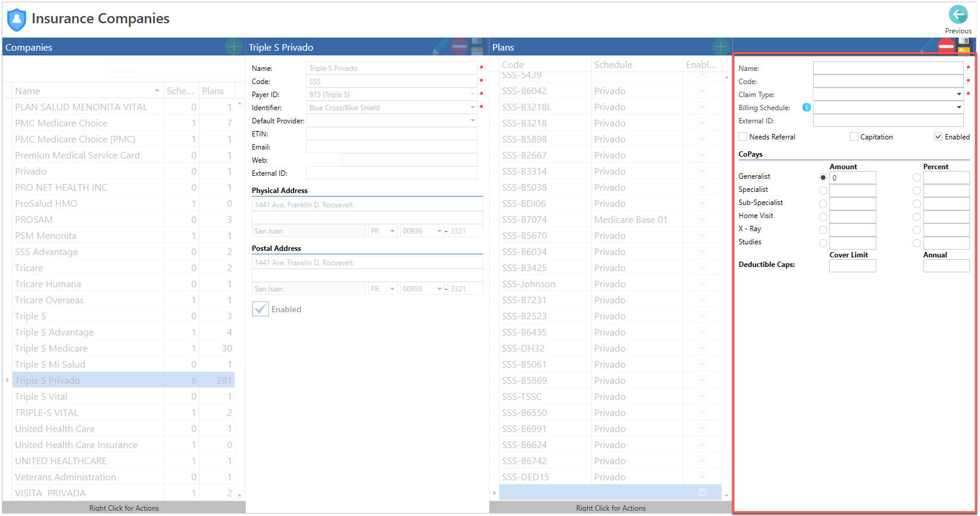Open the Postal Address state PR dropdown
The height and width of the screenshot is (516, 980).
click(392, 289)
